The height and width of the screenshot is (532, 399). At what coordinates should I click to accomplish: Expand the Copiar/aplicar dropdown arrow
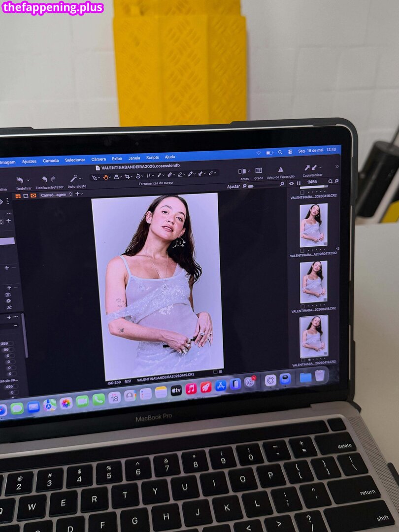[x=320, y=167]
